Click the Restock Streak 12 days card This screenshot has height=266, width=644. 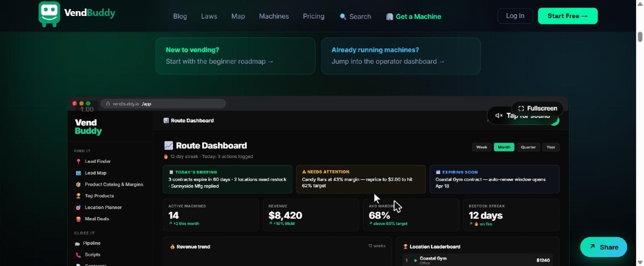[511, 215]
